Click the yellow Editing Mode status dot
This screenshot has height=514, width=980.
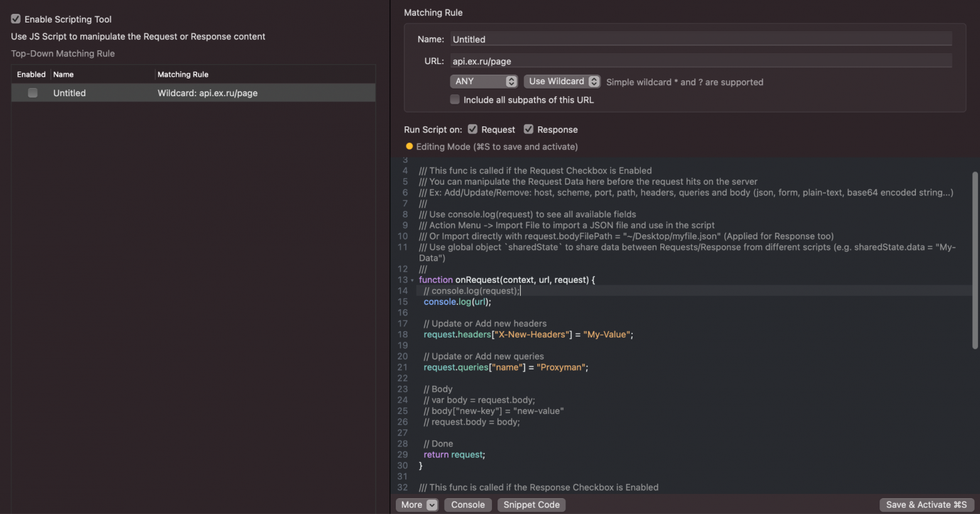coord(410,146)
